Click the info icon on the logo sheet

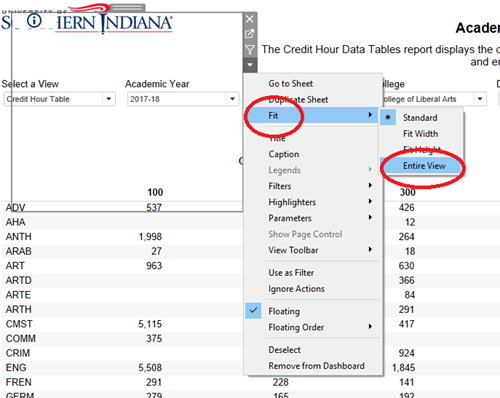click(34, 21)
